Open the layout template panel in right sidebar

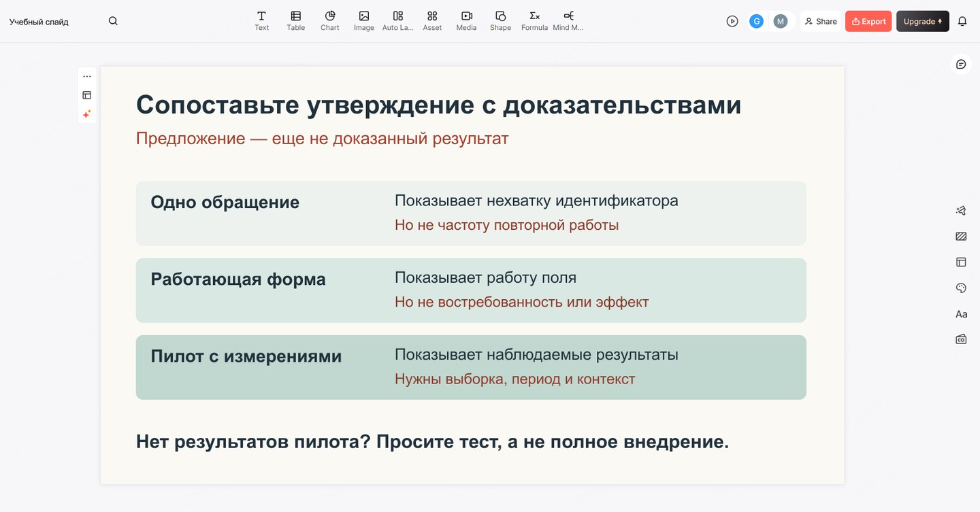click(961, 262)
